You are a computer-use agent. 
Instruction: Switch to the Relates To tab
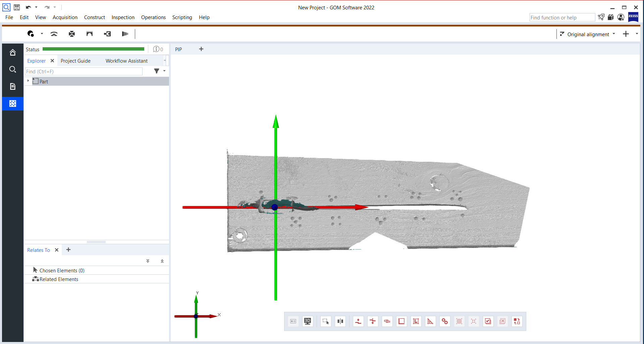coord(38,250)
